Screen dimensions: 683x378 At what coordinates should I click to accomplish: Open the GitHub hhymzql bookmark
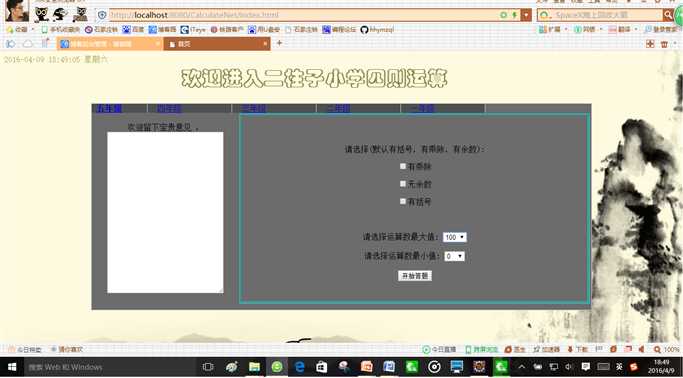pos(377,30)
